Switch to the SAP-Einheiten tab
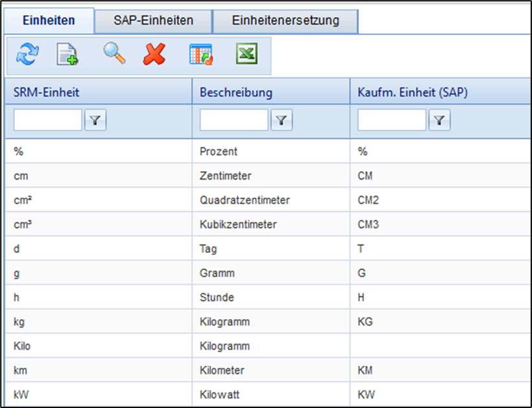Screen dimensions: 532x408 coord(153,21)
